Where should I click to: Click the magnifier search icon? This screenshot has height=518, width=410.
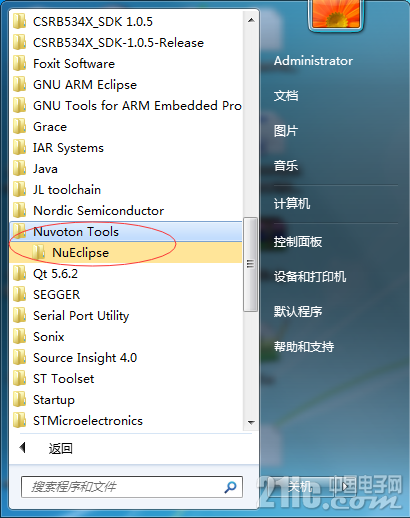pyautogui.click(x=230, y=487)
